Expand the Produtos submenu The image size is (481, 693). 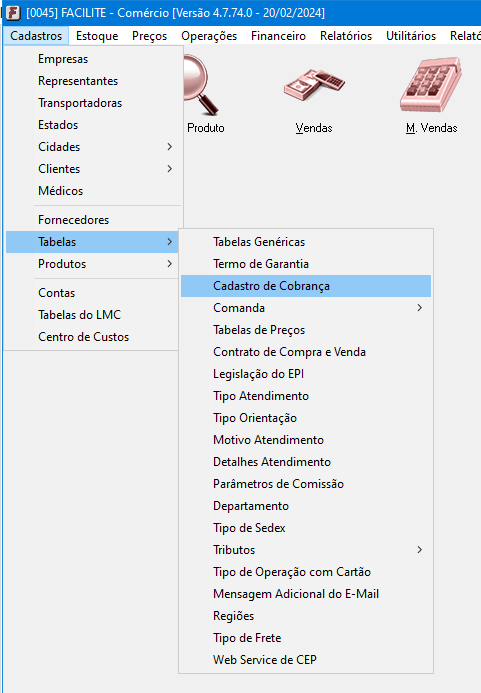pos(92,264)
